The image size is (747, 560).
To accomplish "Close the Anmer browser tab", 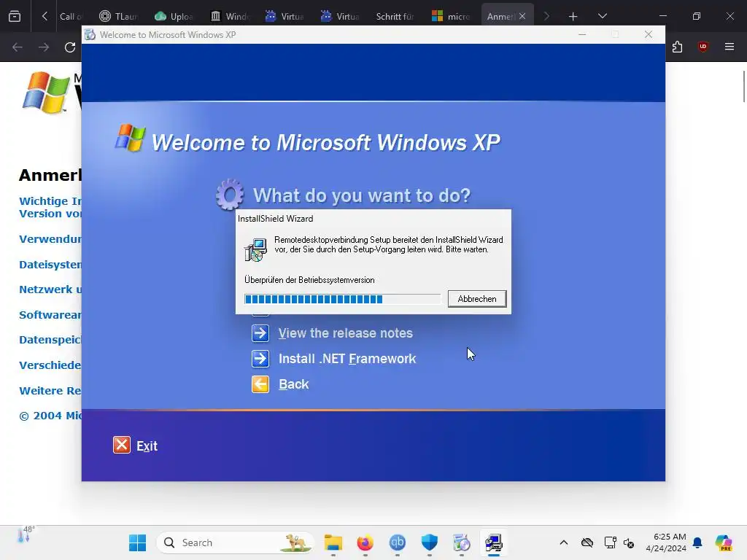I will pyautogui.click(x=522, y=16).
